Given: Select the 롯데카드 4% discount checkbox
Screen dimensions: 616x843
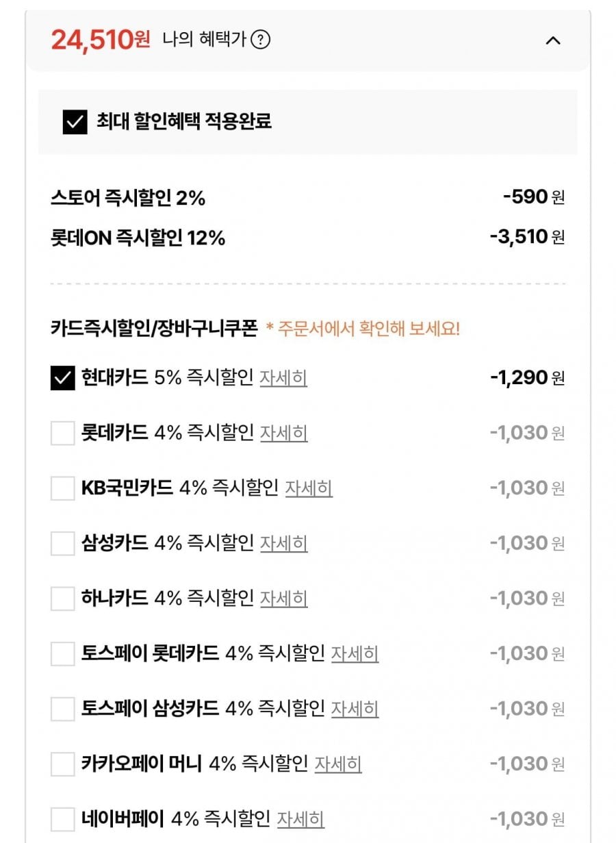Looking at the screenshot, I should pos(62,433).
